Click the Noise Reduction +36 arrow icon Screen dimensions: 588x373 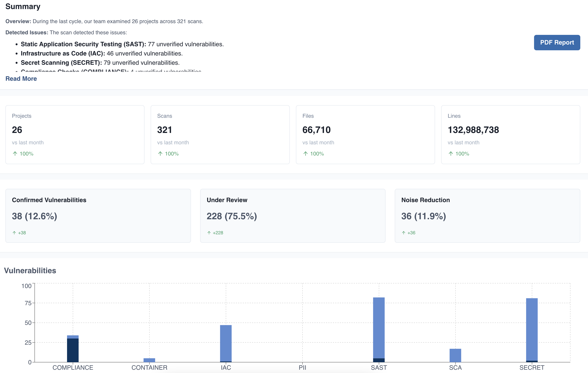[404, 233]
